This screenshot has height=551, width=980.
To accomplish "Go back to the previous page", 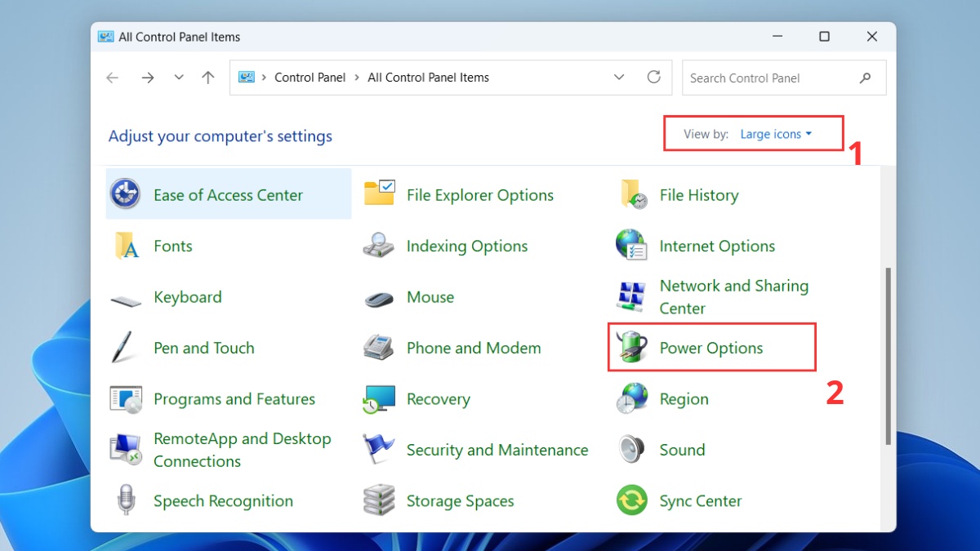I will pos(112,78).
